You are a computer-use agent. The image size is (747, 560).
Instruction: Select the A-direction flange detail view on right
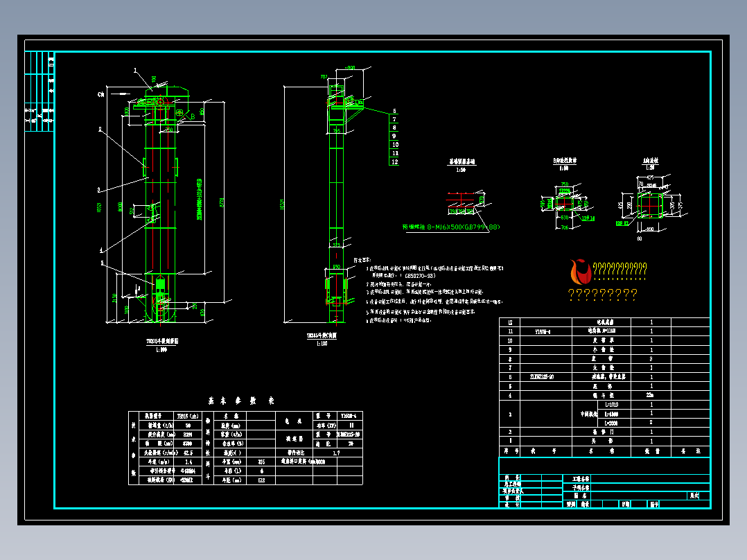(651, 200)
